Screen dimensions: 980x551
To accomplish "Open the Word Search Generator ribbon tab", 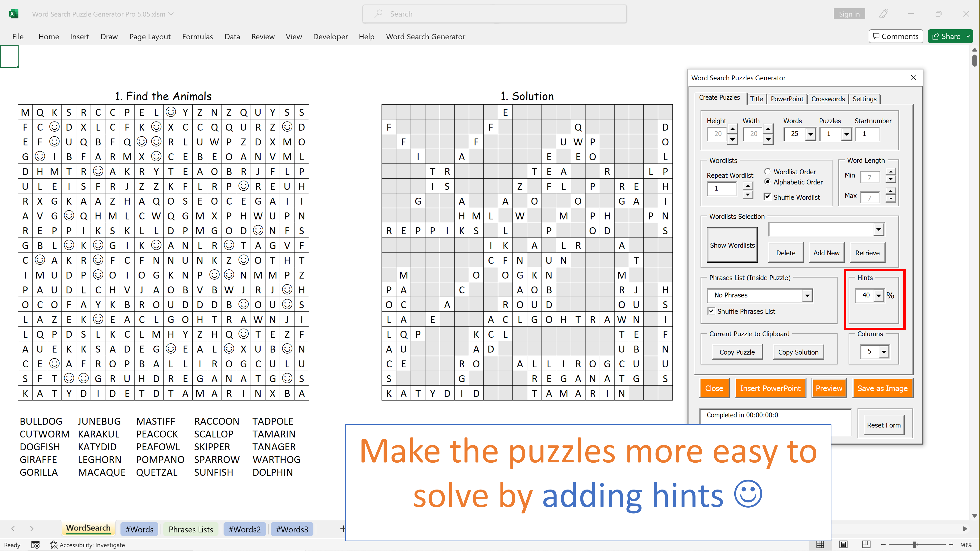I will click(x=425, y=37).
